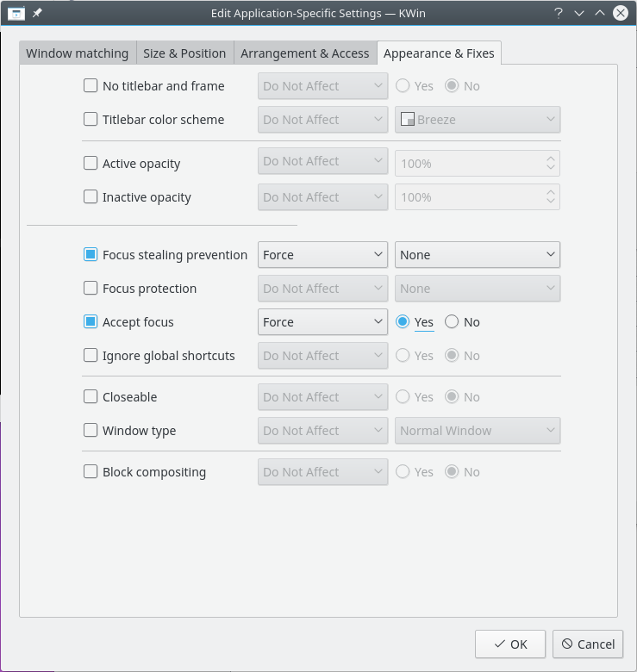Image resolution: width=637 pixels, height=672 pixels.
Task: Click the minimize arrow in titlebar
Action: [x=579, y=13]
